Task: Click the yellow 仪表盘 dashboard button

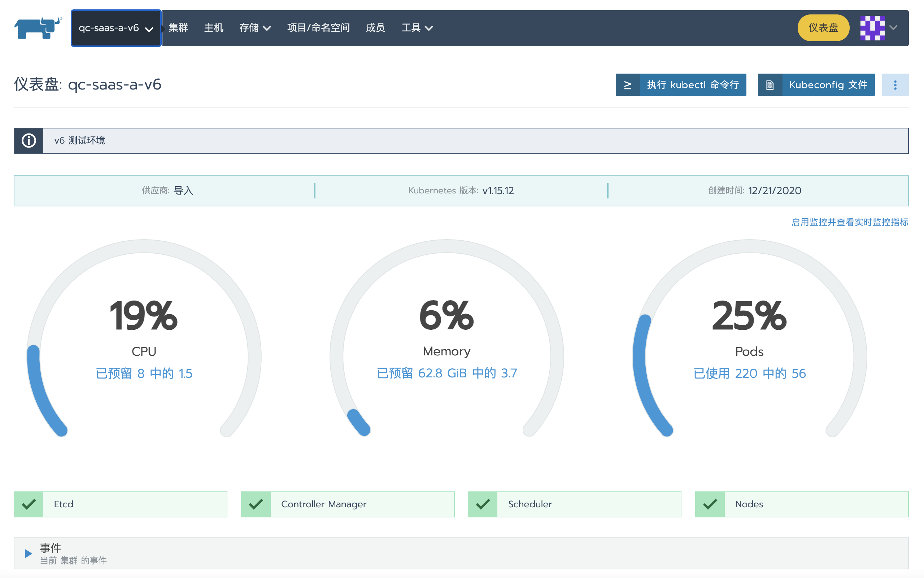Action: coord(823,28)
